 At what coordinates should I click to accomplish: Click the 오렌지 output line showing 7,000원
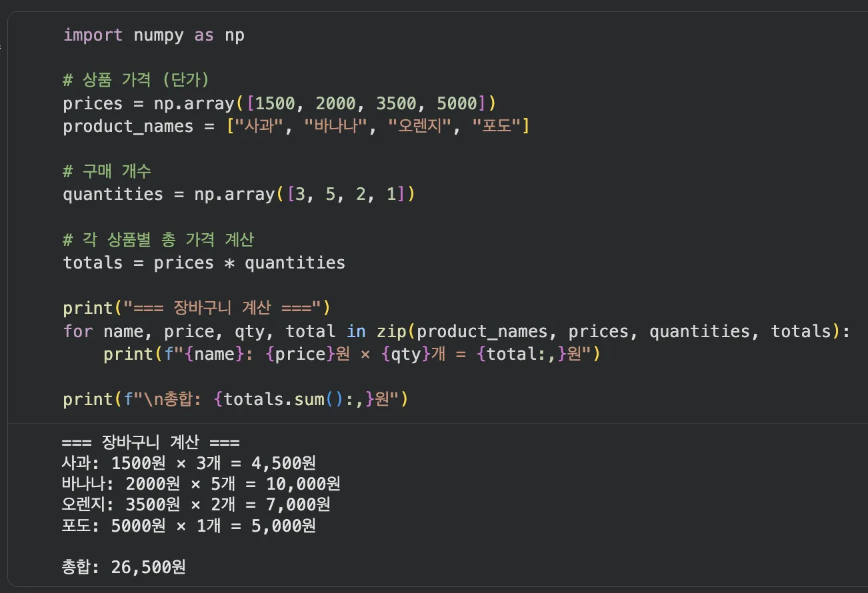point(196,504)
